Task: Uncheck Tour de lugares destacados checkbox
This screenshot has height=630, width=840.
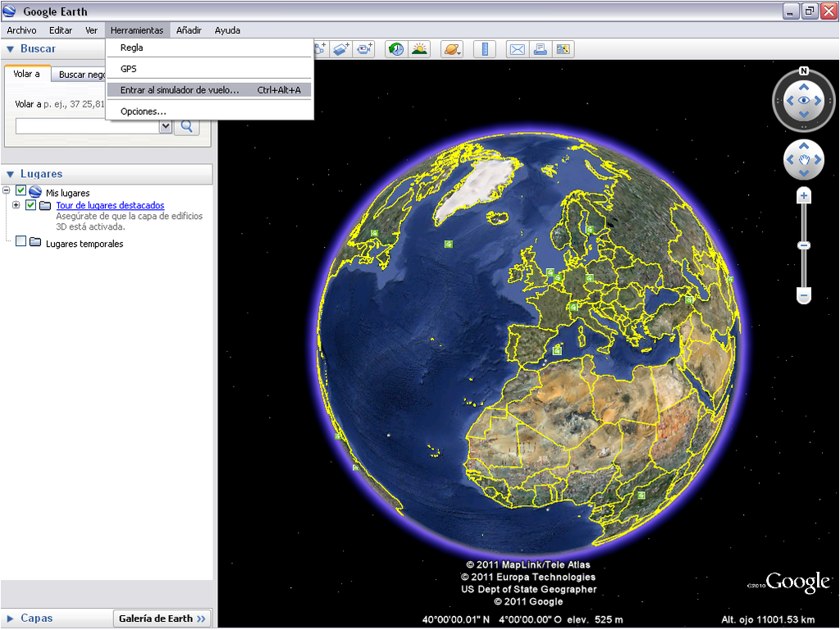Action: click(x=31, y=205)
